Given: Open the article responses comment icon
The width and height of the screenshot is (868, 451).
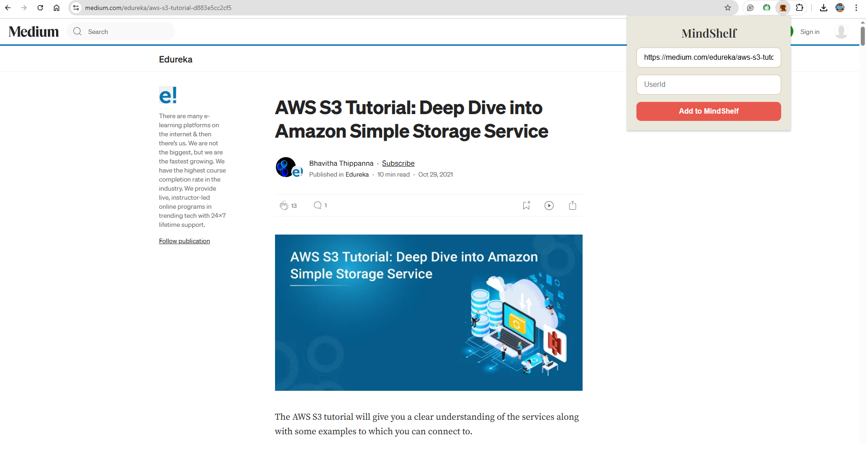Looking at the screenshot, I should 318,206.
